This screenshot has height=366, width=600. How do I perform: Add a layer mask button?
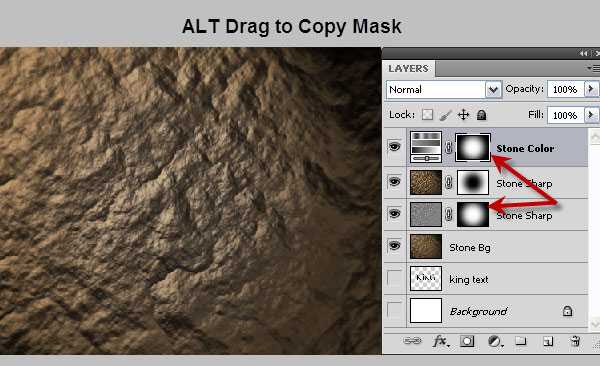[x=467, y=341]
